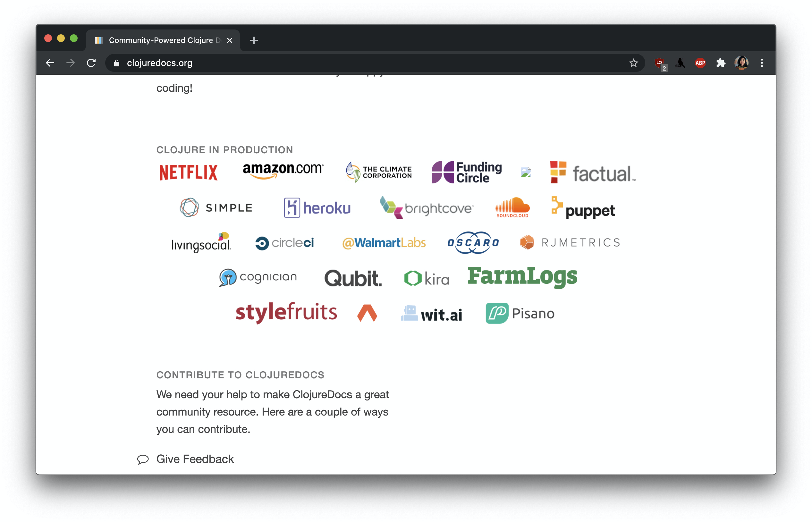Click the Netflix logo

click(x=188, y=172)
